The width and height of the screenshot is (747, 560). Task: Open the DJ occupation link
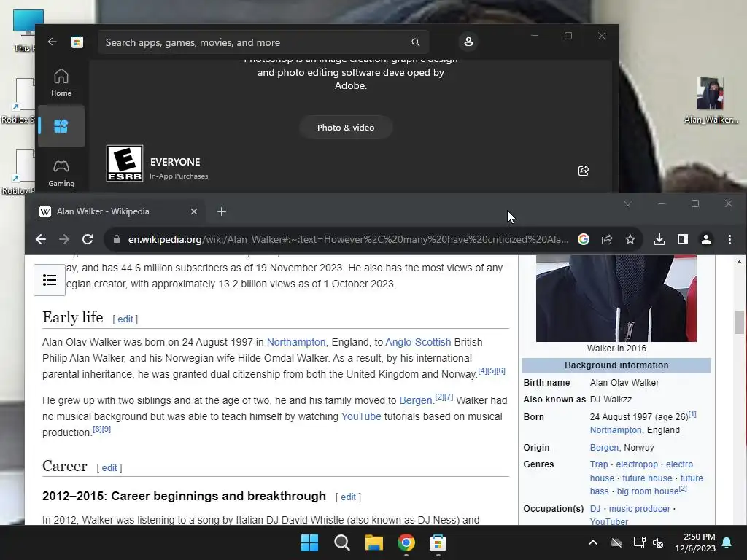pos(595,509)
